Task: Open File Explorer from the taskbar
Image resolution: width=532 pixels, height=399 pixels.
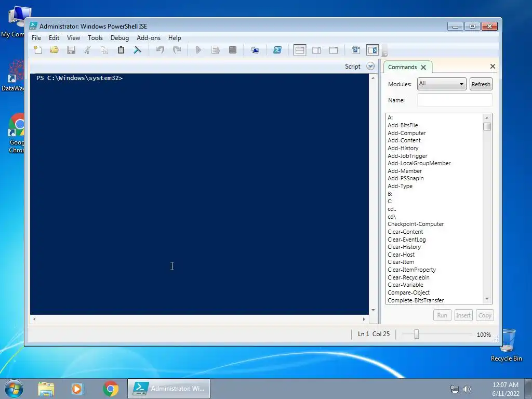Action: (46, 389)
